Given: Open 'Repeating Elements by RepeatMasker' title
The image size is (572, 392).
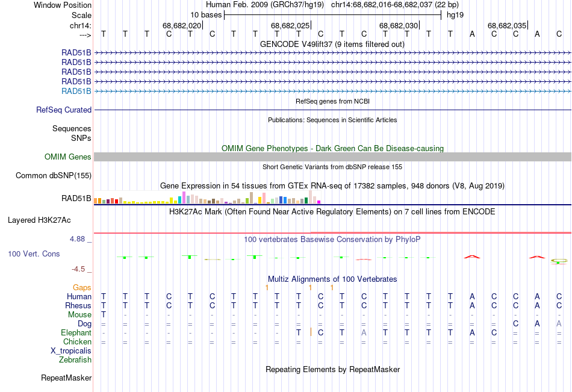Looking at the screenshot, I should coord(332,369).
